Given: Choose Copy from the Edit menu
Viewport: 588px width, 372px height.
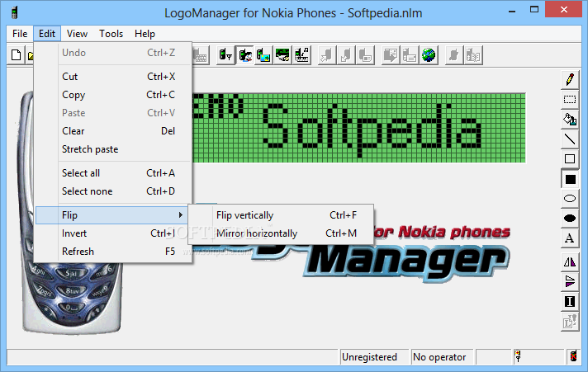Looking at the screenshot, I should pyautogui.click(x=113, y=95).
